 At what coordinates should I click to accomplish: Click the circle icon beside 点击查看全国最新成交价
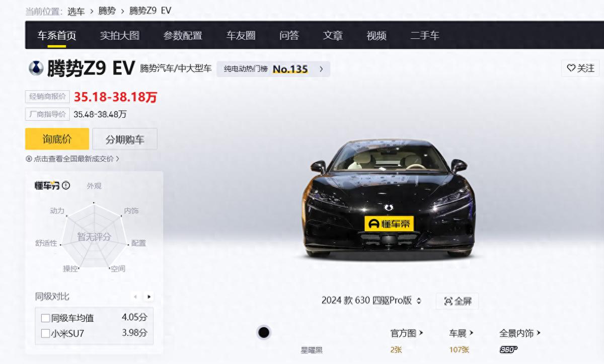[29, 159]
